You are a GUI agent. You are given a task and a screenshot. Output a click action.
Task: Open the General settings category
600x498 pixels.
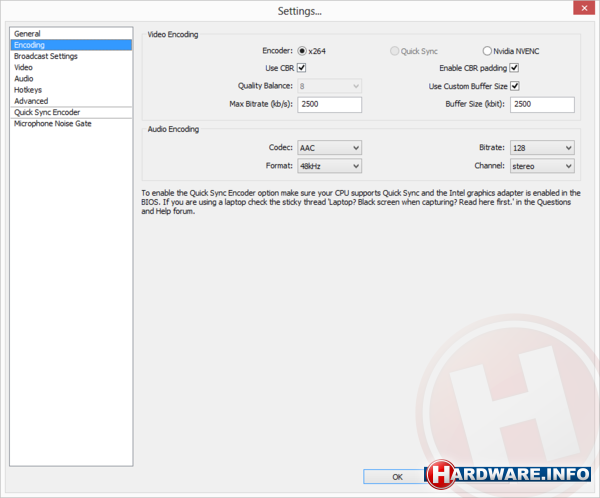click(71, 34)
